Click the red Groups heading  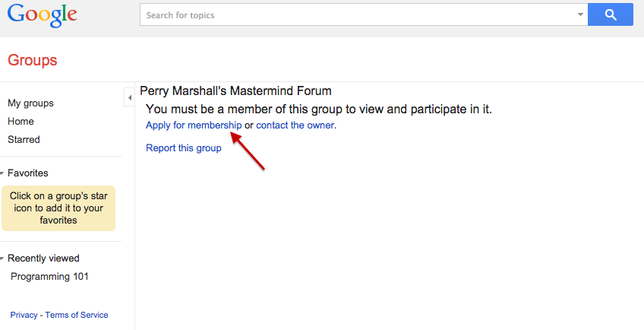32,60
